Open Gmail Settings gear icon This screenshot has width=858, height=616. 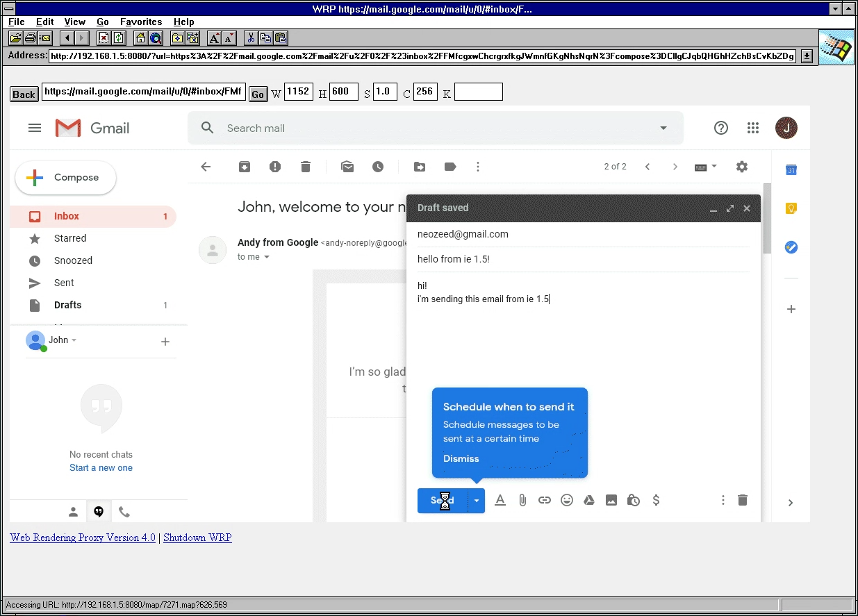point(742,167)
